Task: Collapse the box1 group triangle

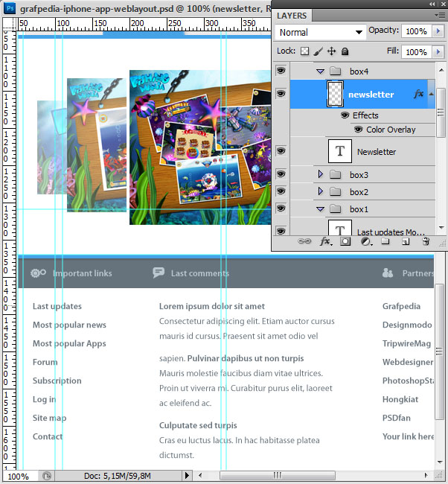Action: click(320, 209)
